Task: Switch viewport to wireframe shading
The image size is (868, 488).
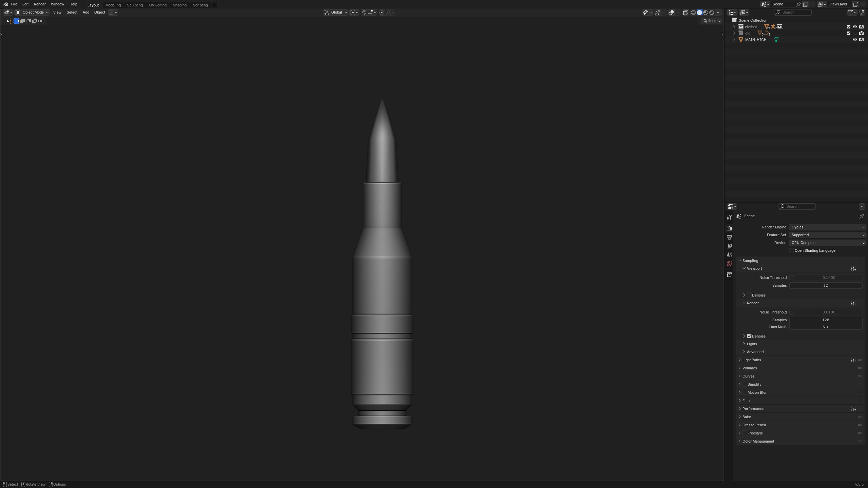Action: coord(693,13)
